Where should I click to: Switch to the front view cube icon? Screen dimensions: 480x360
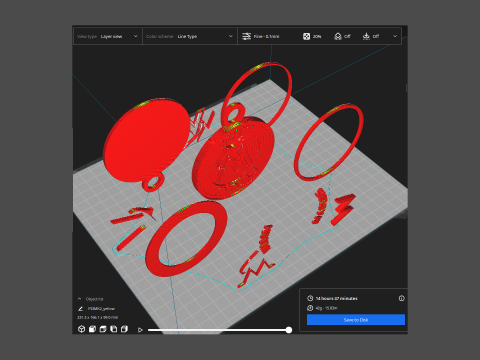tap(92, 329)
